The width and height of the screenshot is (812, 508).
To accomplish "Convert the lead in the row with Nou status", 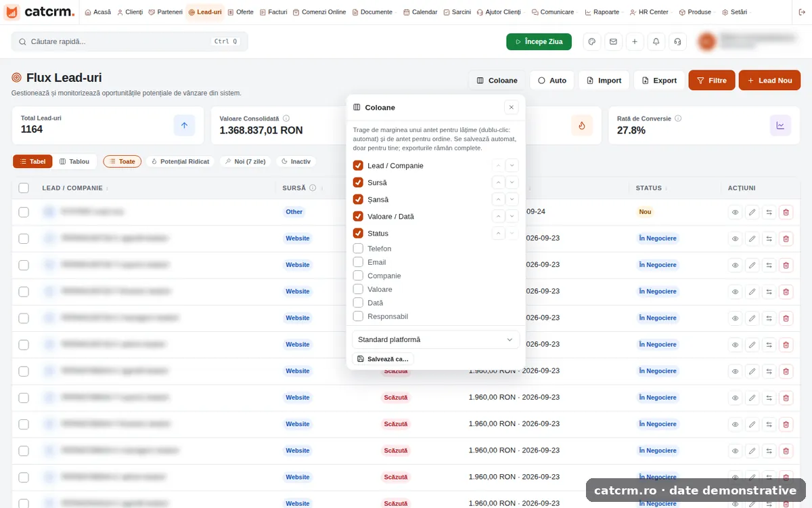I will (769, 212).
